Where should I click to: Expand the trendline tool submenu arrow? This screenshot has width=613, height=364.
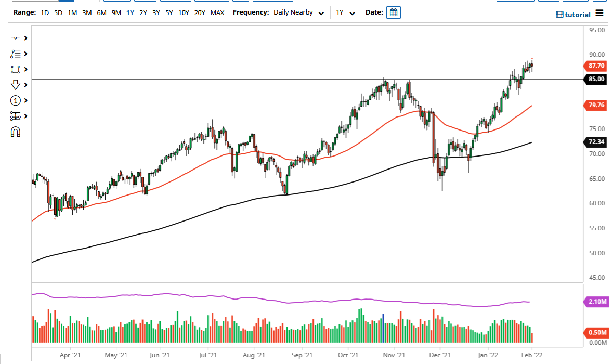coord(25,38)
